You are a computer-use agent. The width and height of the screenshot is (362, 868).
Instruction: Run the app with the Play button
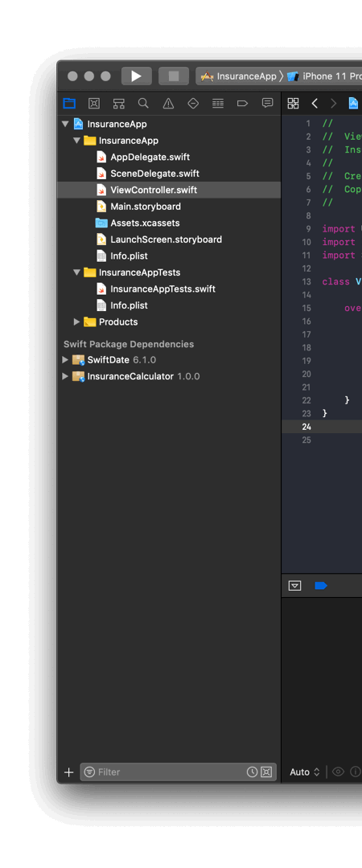[137, 76]
